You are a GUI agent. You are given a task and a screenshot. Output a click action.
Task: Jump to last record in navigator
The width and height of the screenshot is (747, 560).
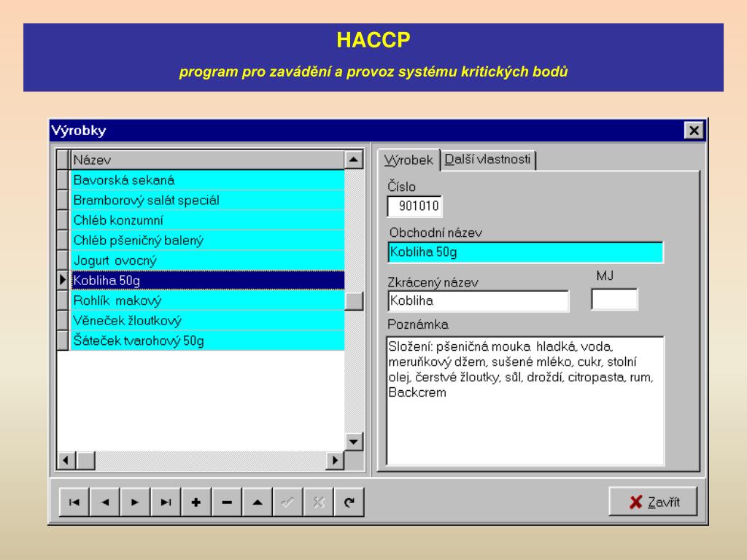[166, 502]
